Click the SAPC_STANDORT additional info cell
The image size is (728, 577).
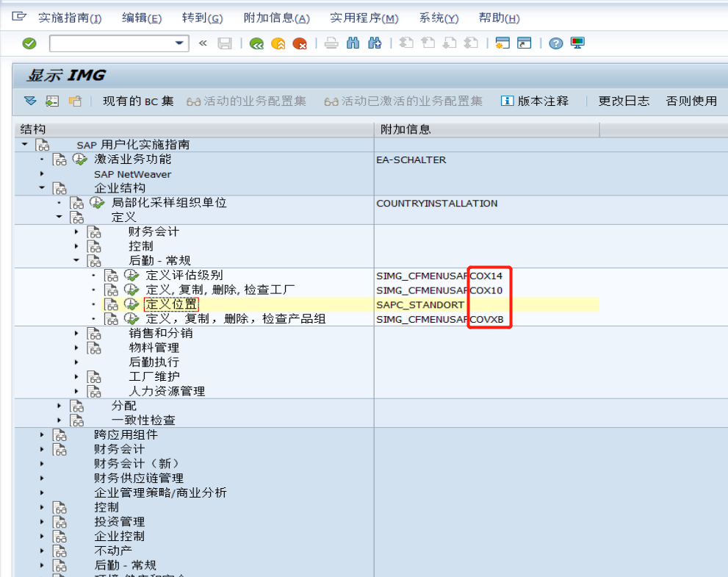pyautogui.click(x=420, y=305)
